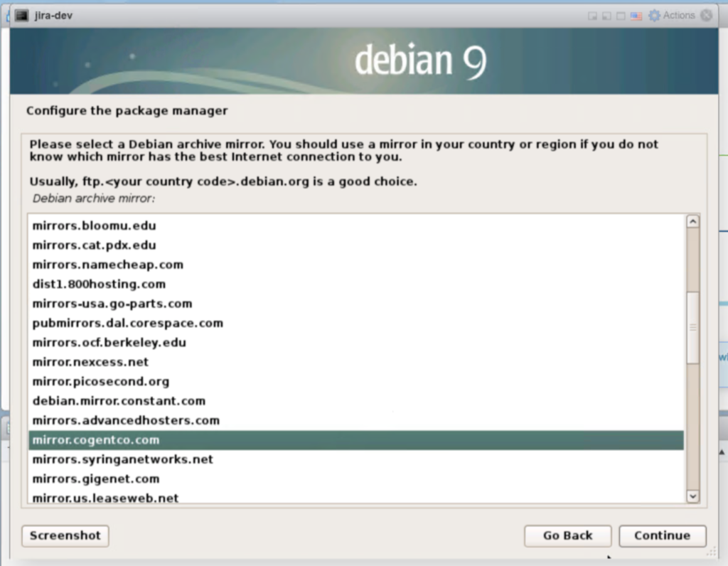Click the second console dock-position icon in title bar
Screen dimensions: 728x566
tap(606, 16)
